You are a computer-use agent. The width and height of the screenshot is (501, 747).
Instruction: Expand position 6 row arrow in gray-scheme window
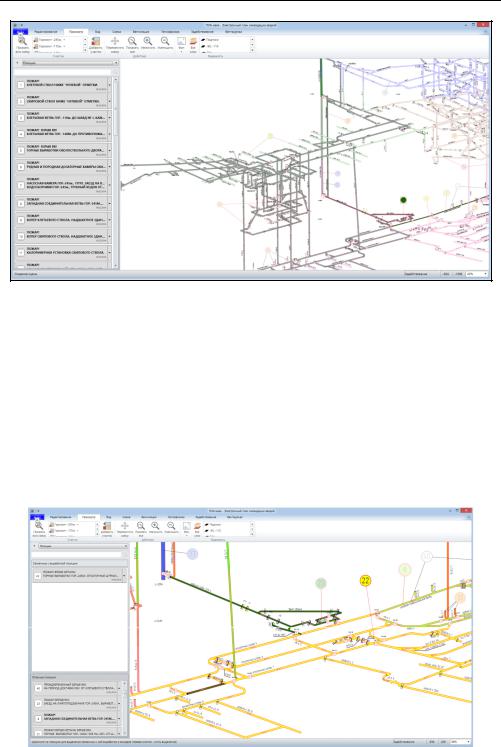click(110, 166)
